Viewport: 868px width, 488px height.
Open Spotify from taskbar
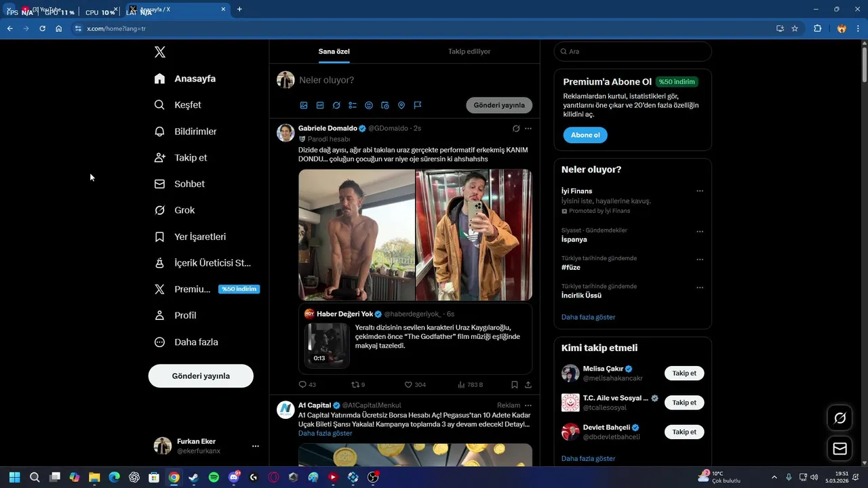pyautogui.click(x=214, y=477)
